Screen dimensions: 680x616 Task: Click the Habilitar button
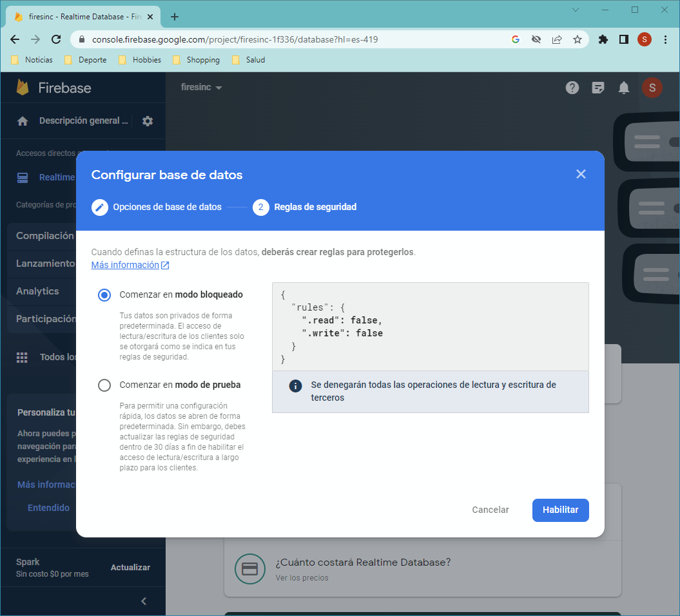point(560,510)
